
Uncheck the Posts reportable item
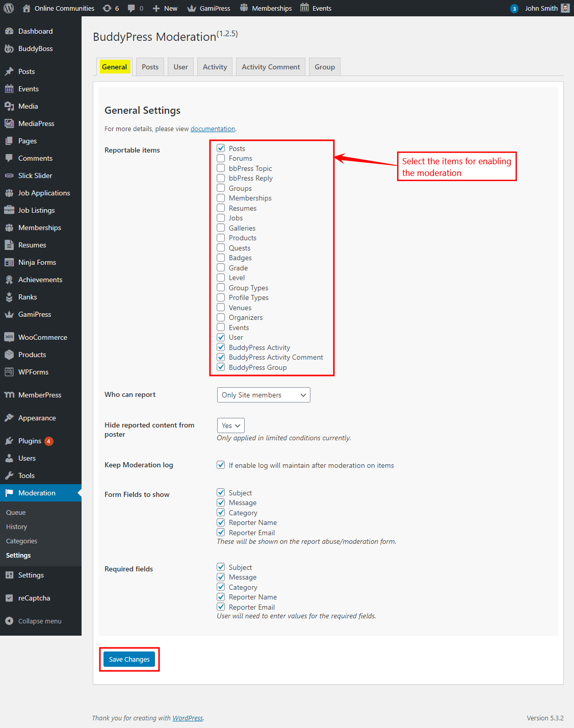221,148
